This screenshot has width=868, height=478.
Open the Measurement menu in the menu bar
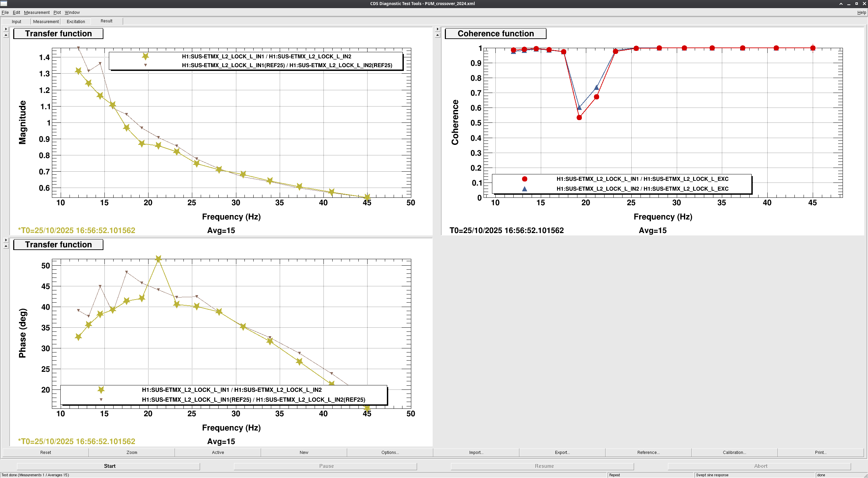click(37, 13)
